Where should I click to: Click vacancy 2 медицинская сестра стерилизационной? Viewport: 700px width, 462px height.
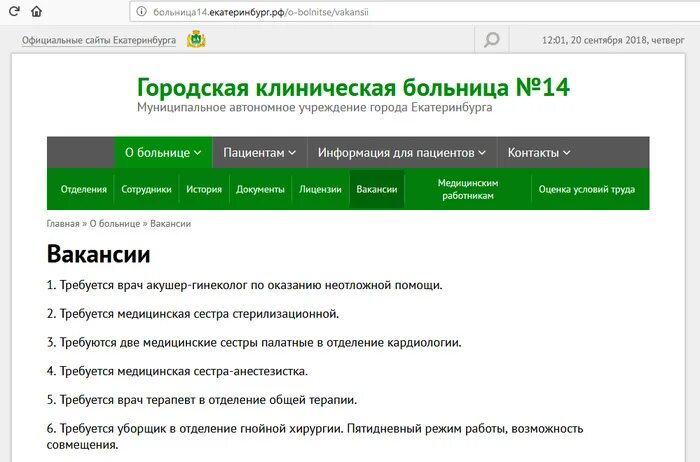coord(193,314)
